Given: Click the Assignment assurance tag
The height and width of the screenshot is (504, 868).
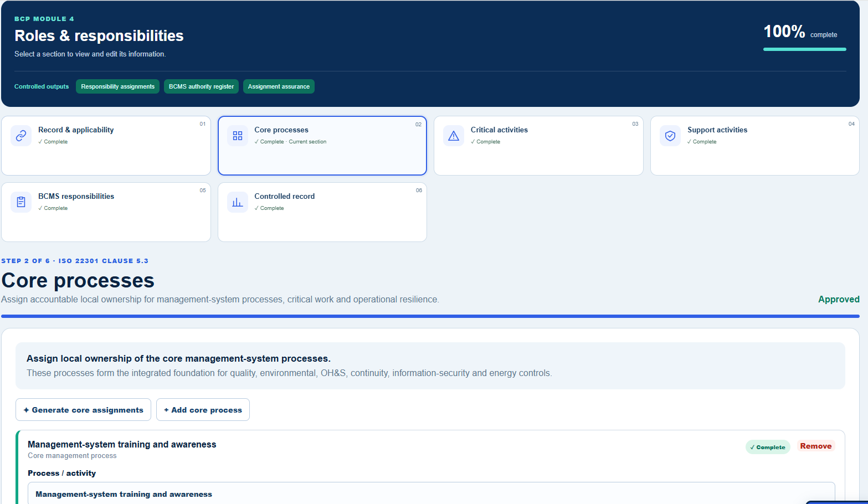Looking at the screenshot, I should click(279, 86).
